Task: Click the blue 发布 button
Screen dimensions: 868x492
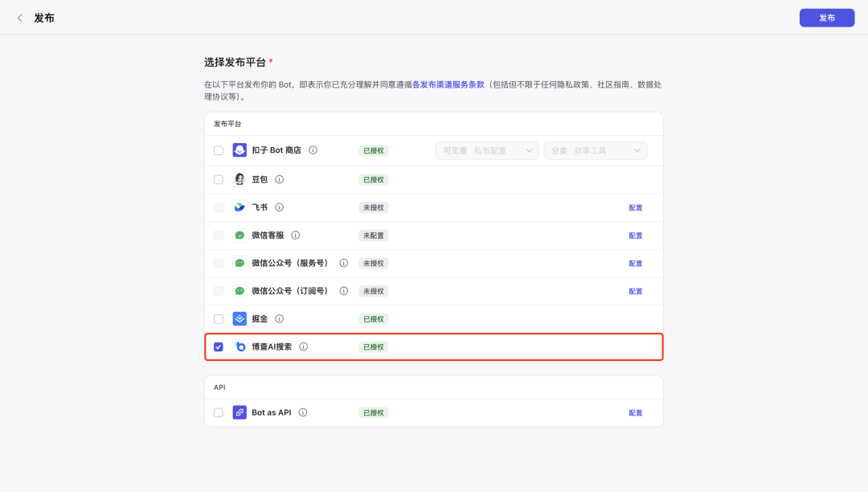Action: point(826,18)
